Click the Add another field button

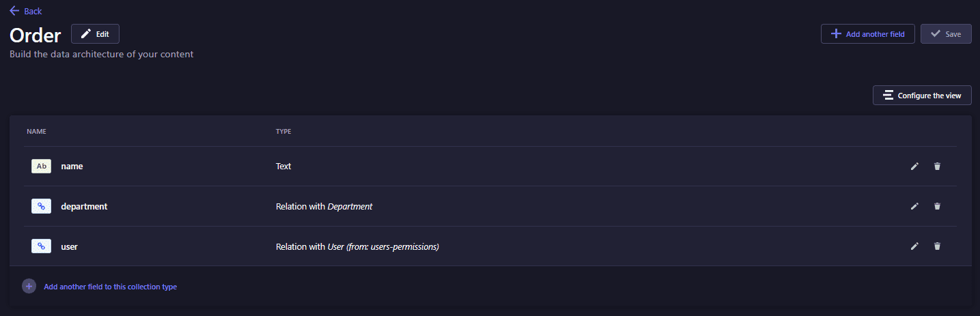pos(867,33)
